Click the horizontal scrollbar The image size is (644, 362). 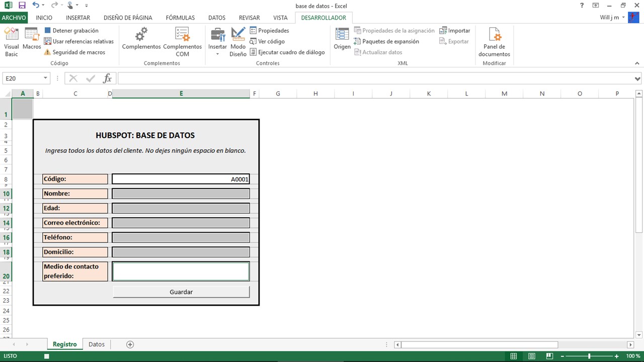tap(479, 345)
